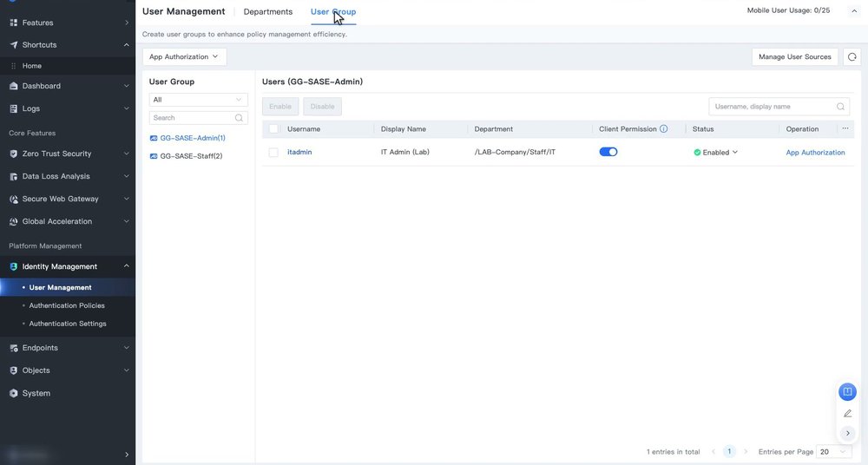Select the GG-SASE-Staff(2) group
Screen dimensions: 868x465
191,157
